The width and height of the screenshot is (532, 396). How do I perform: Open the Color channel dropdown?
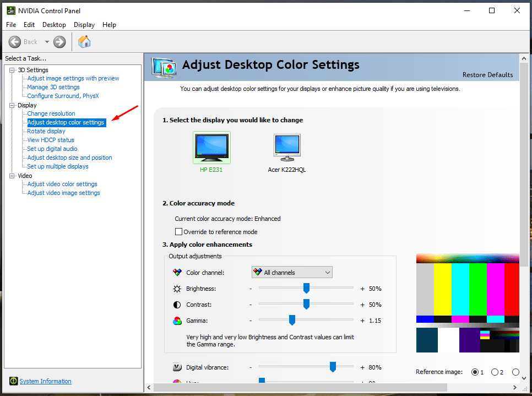292,273
